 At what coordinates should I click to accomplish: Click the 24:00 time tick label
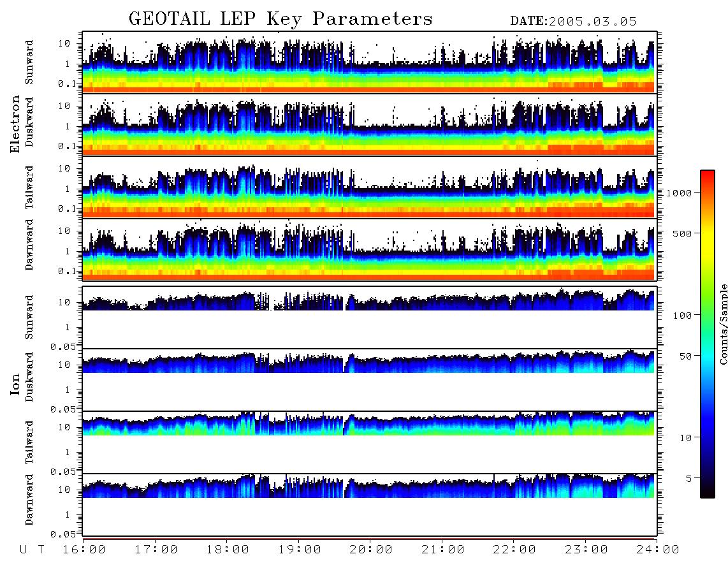pos(658,550)
